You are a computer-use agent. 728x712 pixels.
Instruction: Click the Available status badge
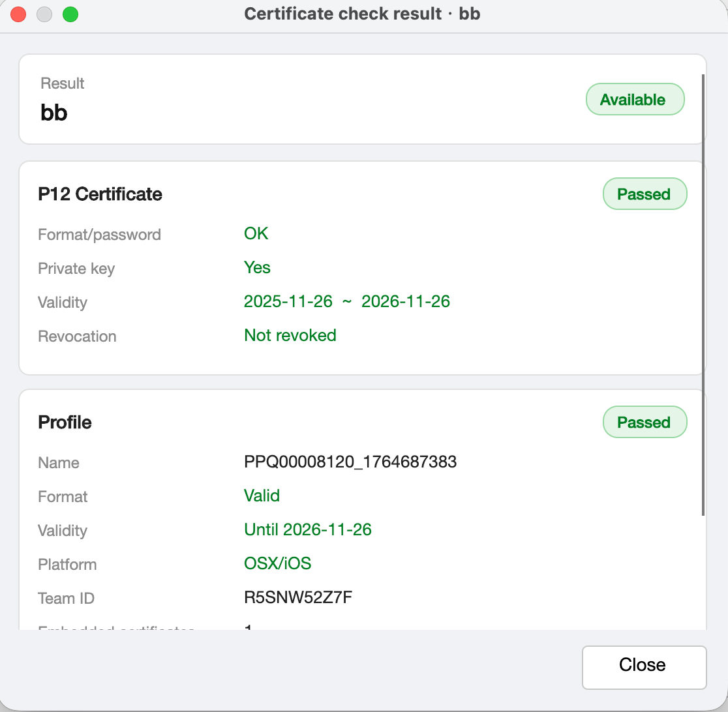click(x=635, y=99)
